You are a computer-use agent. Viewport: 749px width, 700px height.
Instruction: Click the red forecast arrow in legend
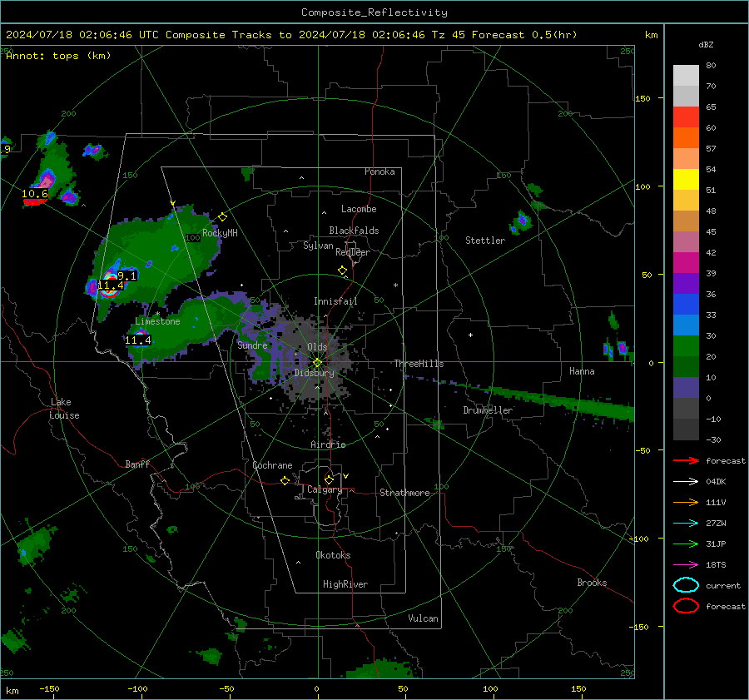point(686,460)
